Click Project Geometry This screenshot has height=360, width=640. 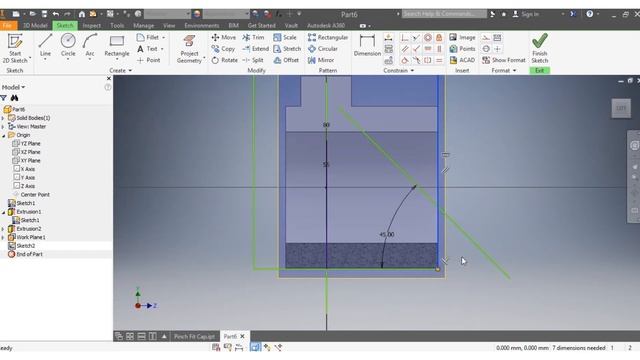(189, 49)
